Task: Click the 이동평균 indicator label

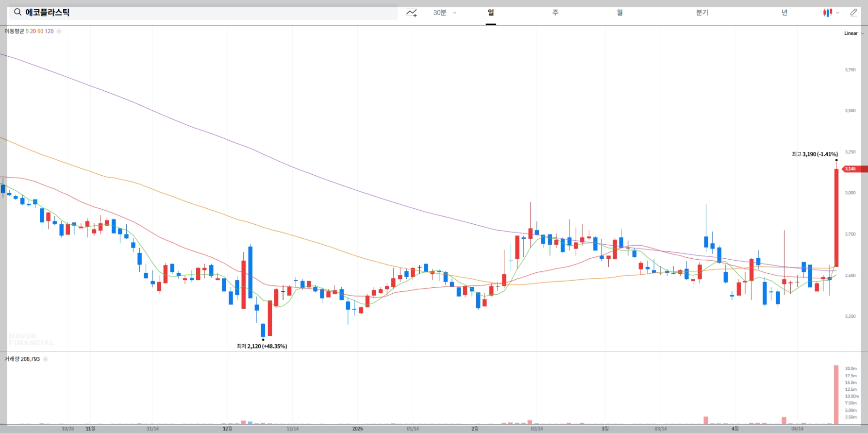Action: (14, 31)
